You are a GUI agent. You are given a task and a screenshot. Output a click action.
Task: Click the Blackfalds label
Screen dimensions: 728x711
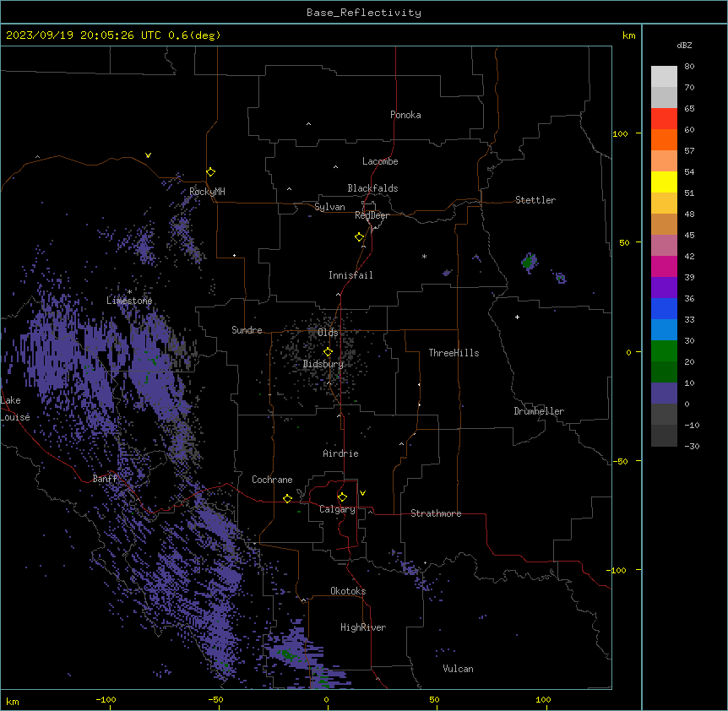pyautogui.click(x=372, y=188)
